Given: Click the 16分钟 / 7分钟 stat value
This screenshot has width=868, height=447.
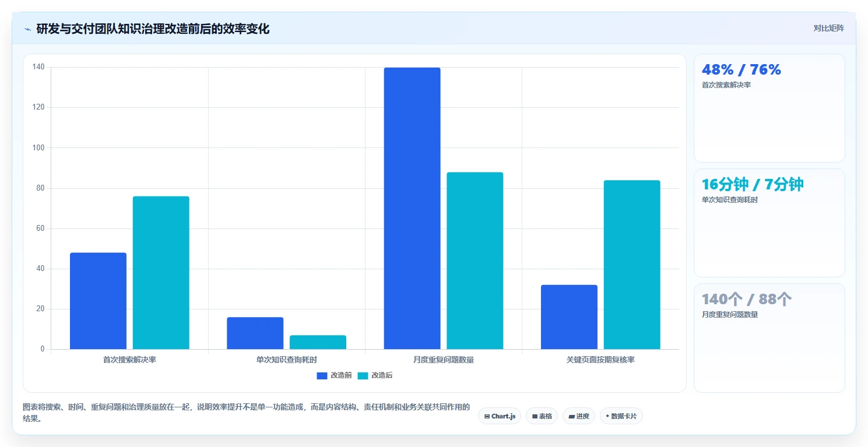Looking at the screenshot, I should pyautogui.click(x=753, y=184).
